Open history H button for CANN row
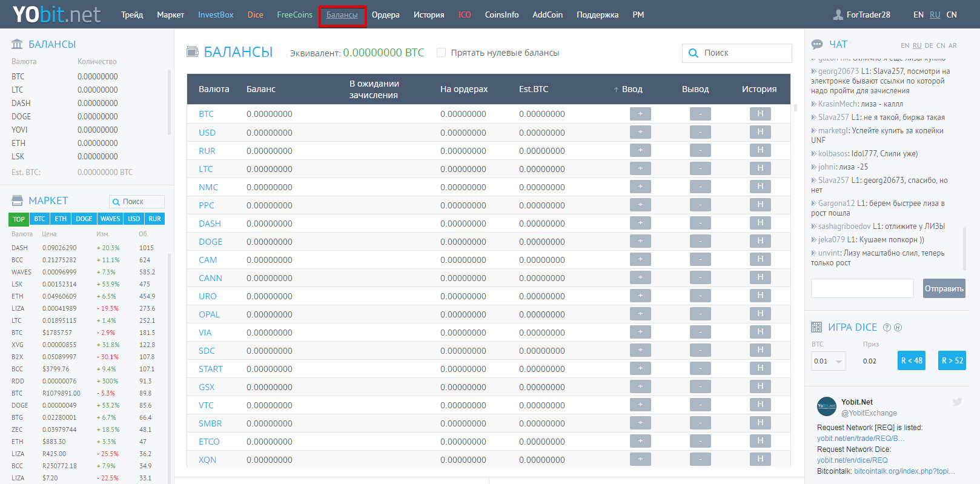The image size is (980, 484). [760, 277]
